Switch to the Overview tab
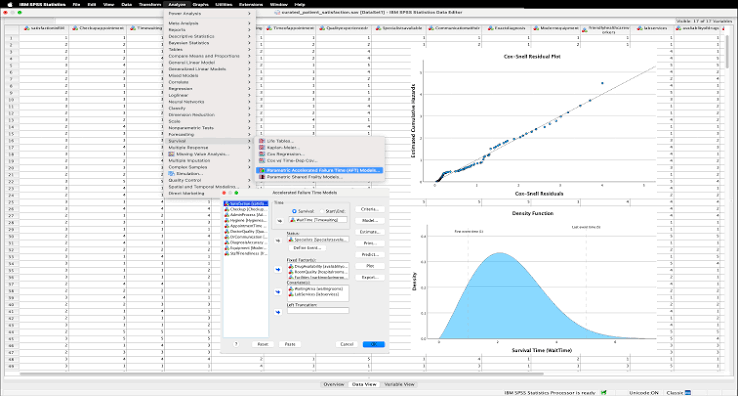Image resolution: width=738 pixels, height=396 pixels. (x=334, y=384)
